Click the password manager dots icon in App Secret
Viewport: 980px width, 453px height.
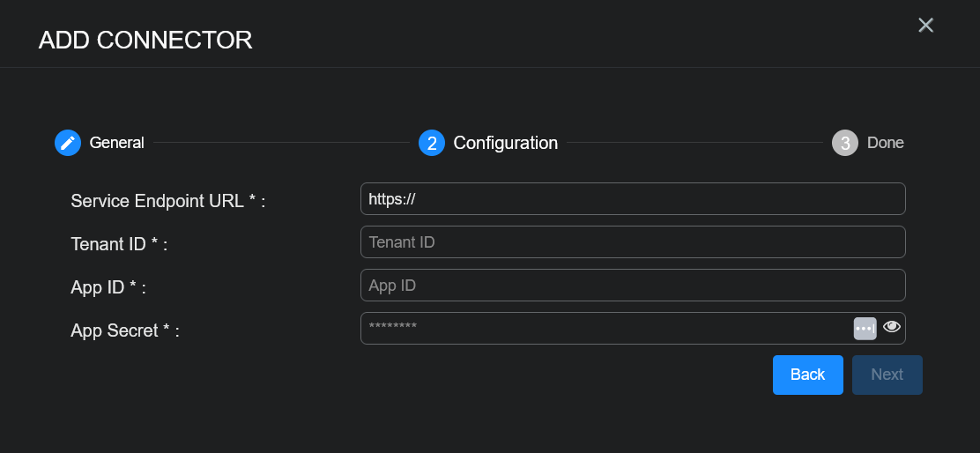pyautogui.click(x=865, y=328)
